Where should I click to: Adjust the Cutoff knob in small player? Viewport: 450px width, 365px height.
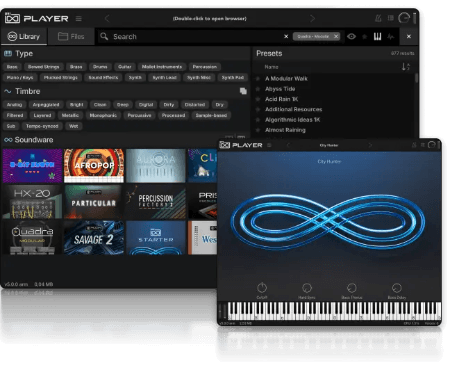click(x=262, y=287)
